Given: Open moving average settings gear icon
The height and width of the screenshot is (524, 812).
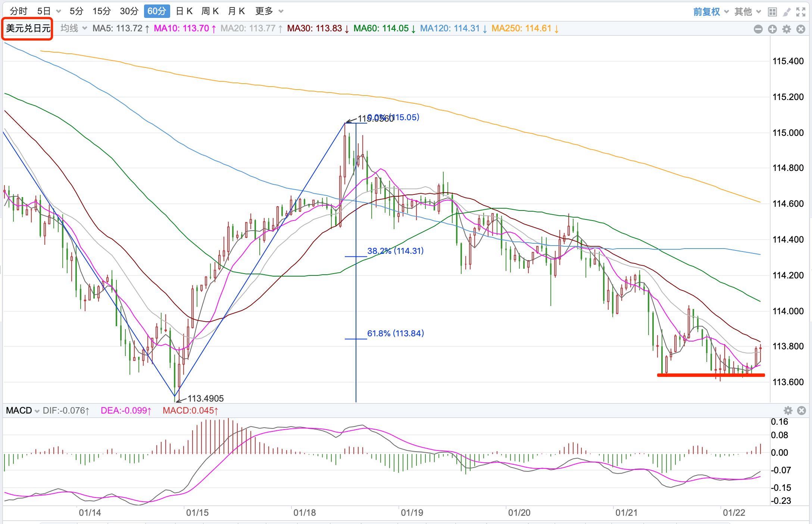Looking at the screenshot, I should (x=787, y=29).
